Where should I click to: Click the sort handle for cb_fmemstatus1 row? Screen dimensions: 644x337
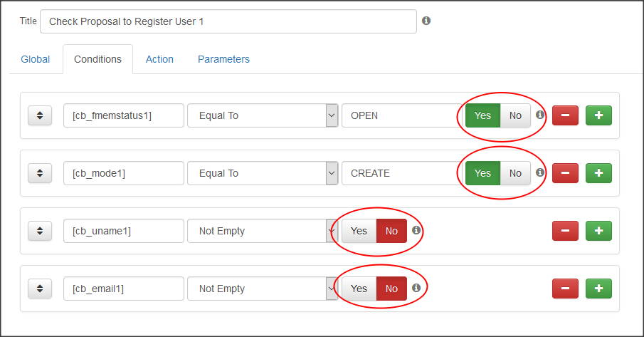coord(40,115)
